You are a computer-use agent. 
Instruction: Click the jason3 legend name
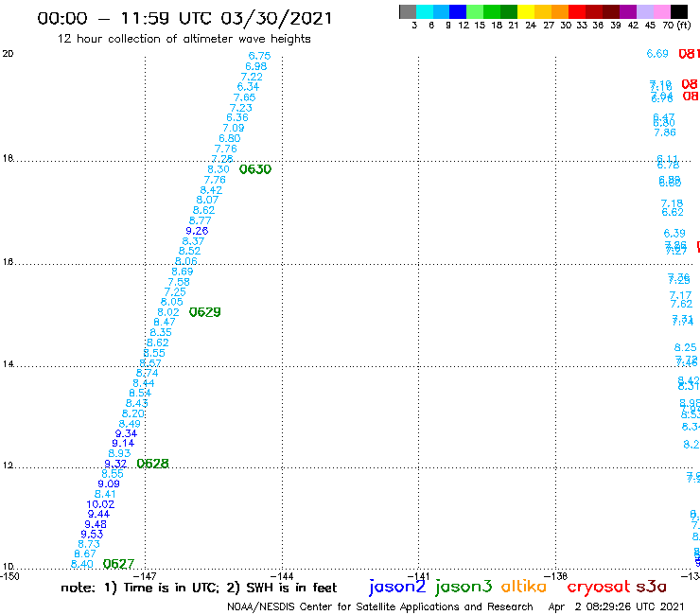(464, 587)
